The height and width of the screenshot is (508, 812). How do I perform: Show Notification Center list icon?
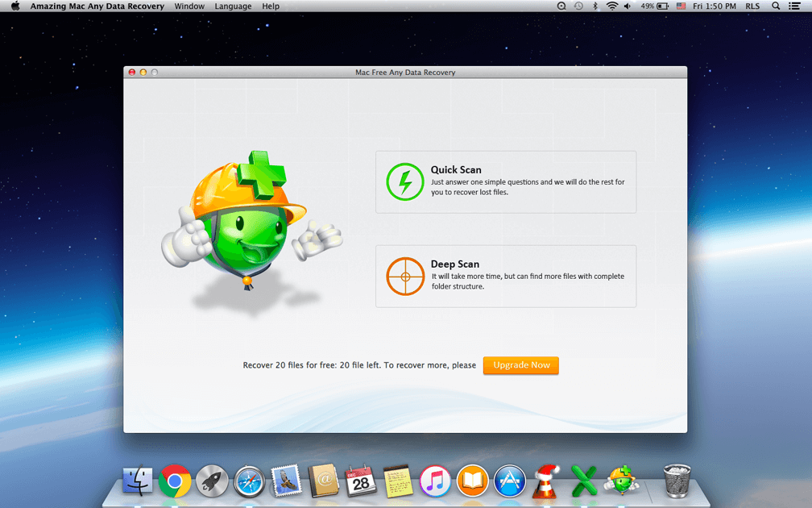(x=794, y=6)
